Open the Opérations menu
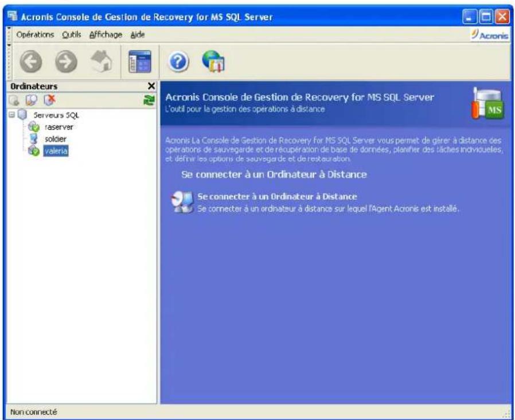515x420 pixels. tap(35, 34)
